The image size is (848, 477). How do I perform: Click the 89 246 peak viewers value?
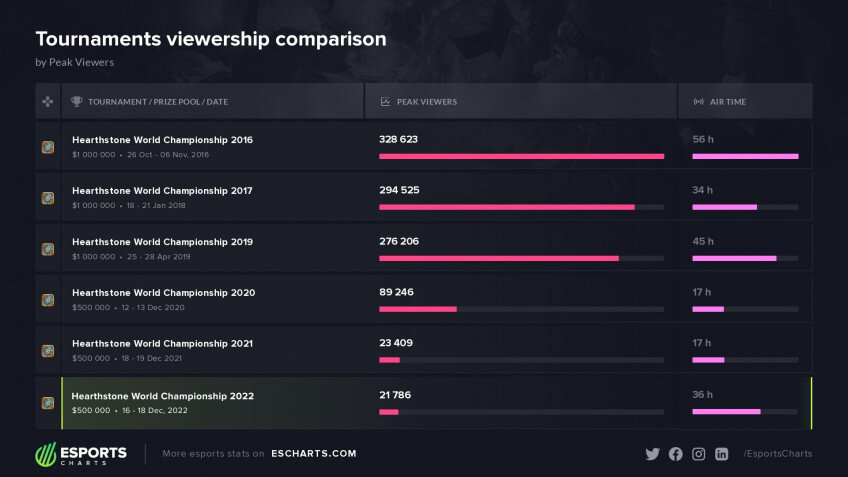(396, 292)
